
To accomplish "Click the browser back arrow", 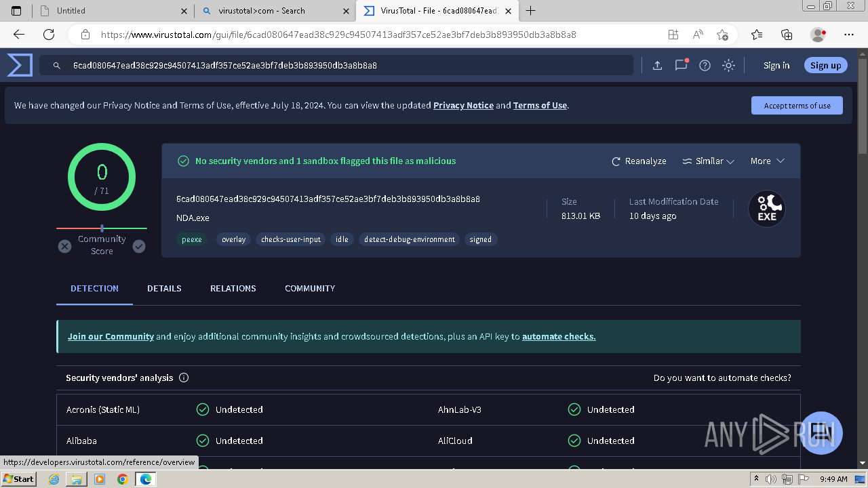I will pyautogui.click(x=19, y=35).
